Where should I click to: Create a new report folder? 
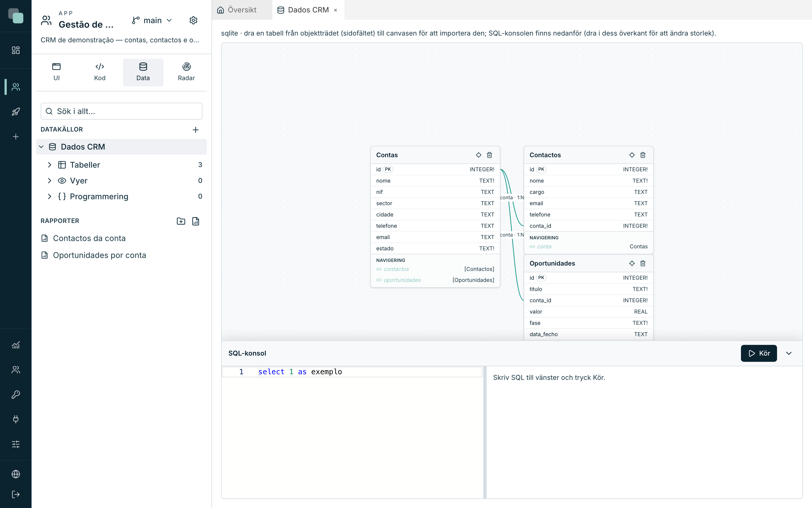tap(181, 221)
